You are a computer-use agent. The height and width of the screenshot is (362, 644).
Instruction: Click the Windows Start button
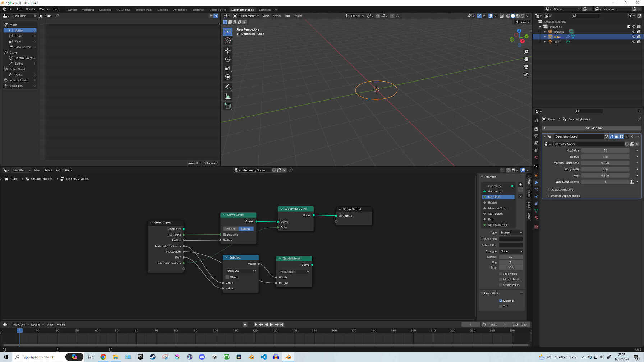[x=6, y=357]
